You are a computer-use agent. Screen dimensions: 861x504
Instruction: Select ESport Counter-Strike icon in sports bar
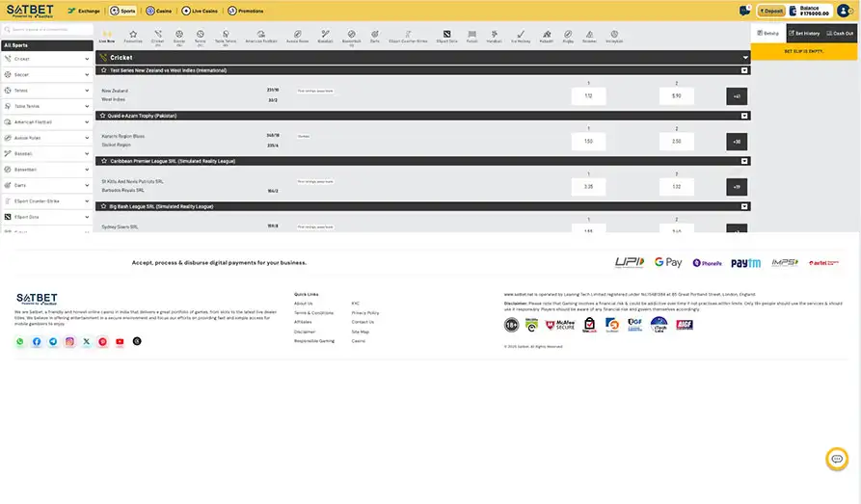pos(408,37)
